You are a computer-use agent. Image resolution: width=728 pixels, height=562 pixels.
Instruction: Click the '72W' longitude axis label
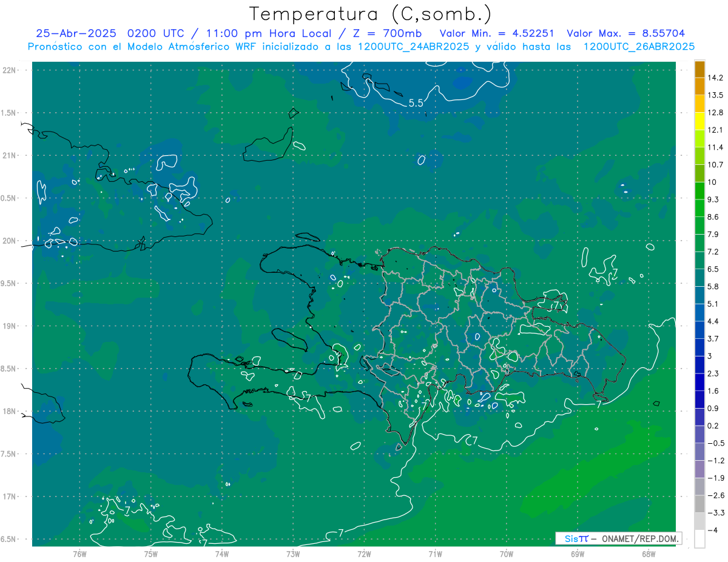tap(364, 554)
